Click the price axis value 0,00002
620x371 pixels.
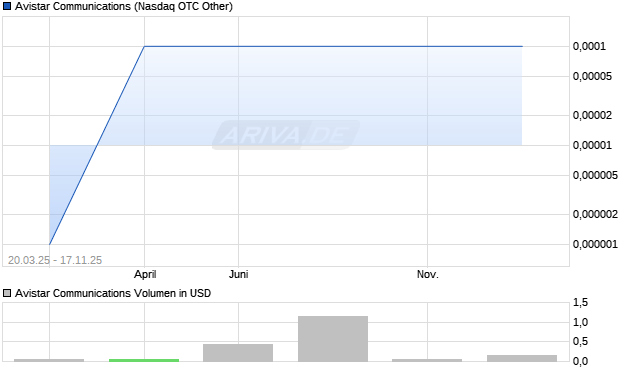tap(592, 115)
